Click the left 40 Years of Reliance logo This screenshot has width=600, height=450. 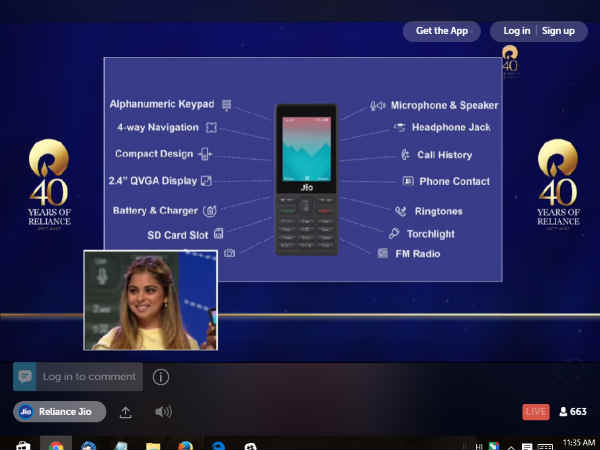(49, 184)
